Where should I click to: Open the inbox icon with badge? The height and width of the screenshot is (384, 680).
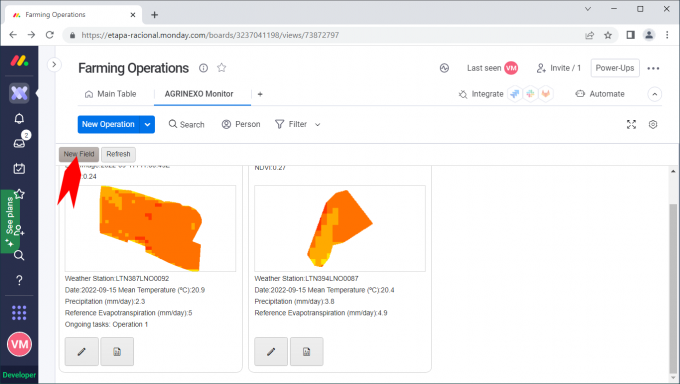click(19, 143)
